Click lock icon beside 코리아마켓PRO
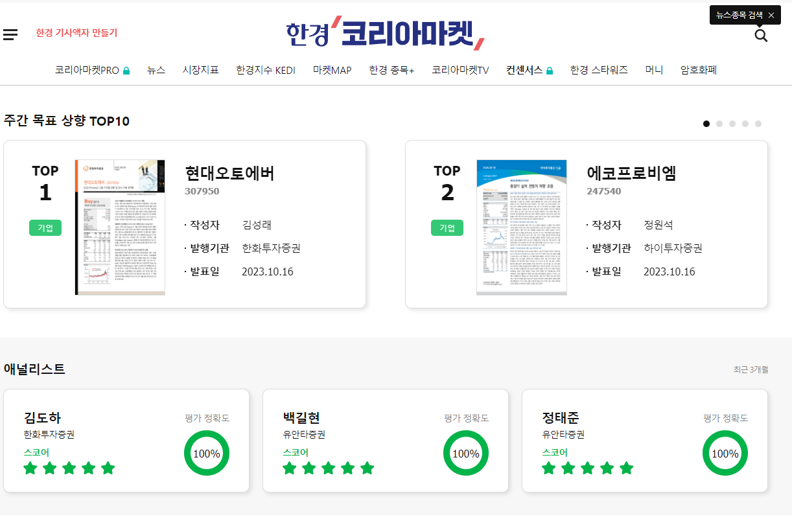Image resolution: width=792 pixels, height=532 pixels. tap(126, 71)
